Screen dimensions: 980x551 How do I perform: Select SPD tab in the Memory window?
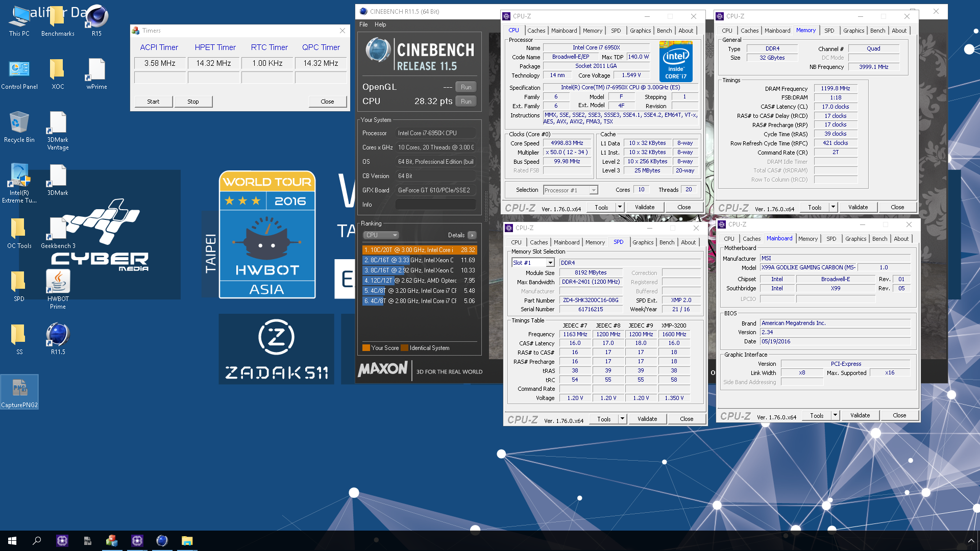pos(829,31)
